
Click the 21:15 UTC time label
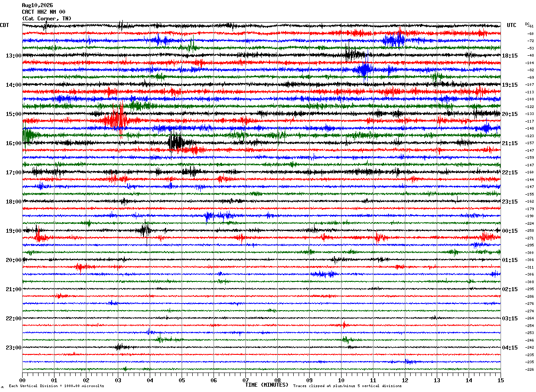click(x=510, y=143)
